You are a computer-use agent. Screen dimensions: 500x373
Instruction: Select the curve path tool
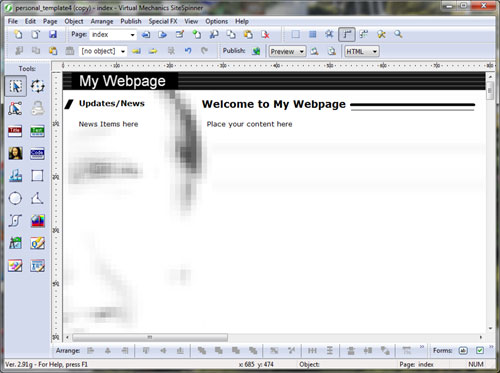click(15, 221)
